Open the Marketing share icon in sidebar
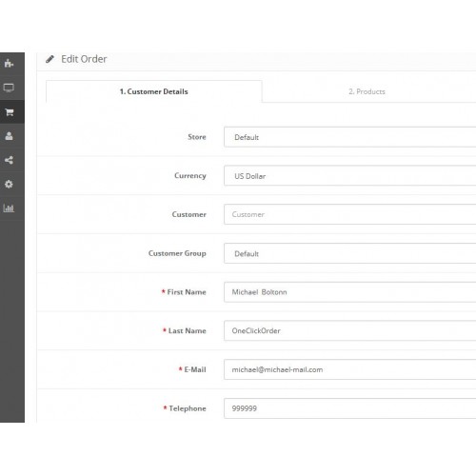The width and height of the screenshot is (476, 476). click(9, 160)
